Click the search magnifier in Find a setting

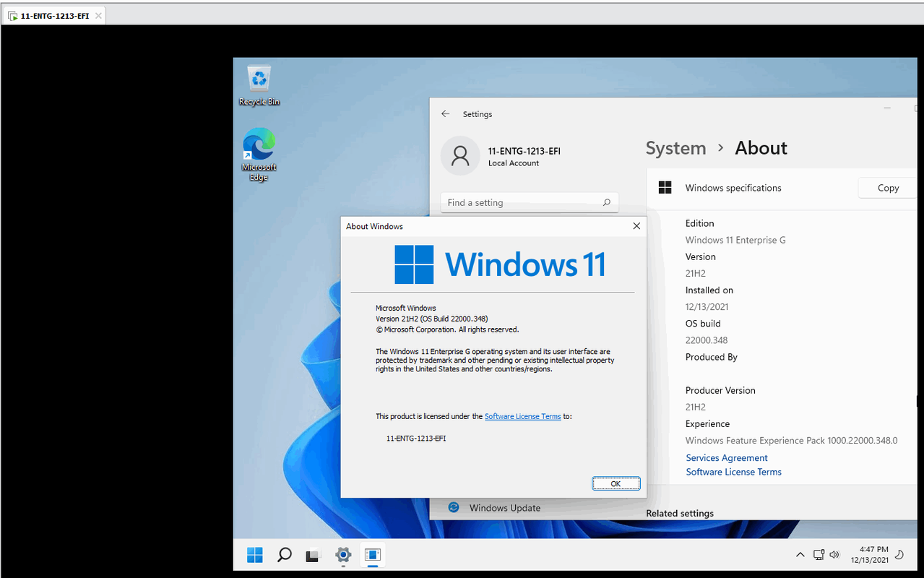point(607,202)
